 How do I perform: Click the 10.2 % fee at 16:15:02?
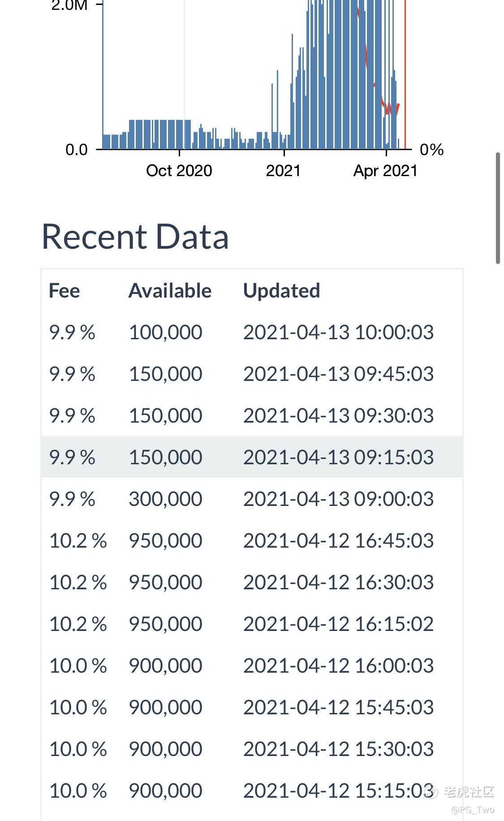click(x=78, y=624)
